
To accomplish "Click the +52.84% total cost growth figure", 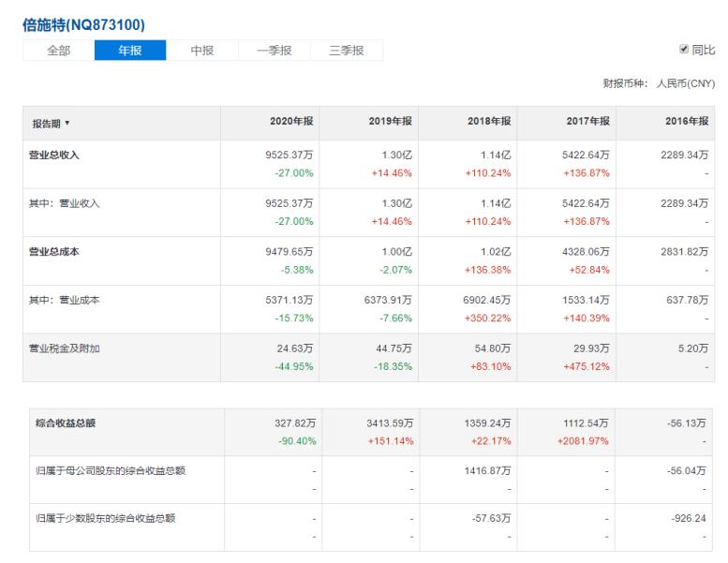I will tap(589, 270).
